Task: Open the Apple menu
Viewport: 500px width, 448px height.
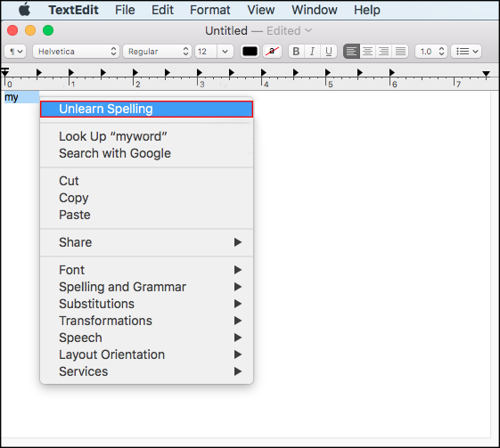Action: [x=25, y=10]
